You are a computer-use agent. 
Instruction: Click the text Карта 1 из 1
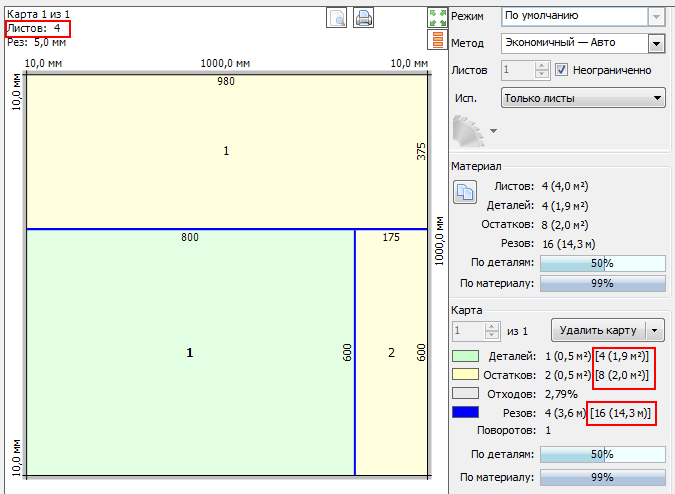click(38, 14)
